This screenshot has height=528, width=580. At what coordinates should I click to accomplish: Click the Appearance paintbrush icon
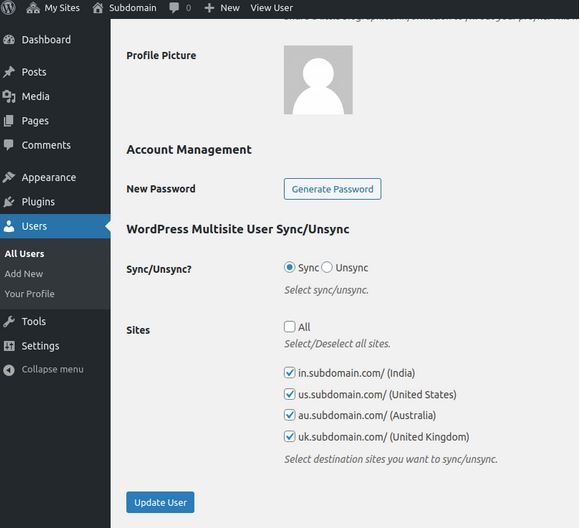9,177
